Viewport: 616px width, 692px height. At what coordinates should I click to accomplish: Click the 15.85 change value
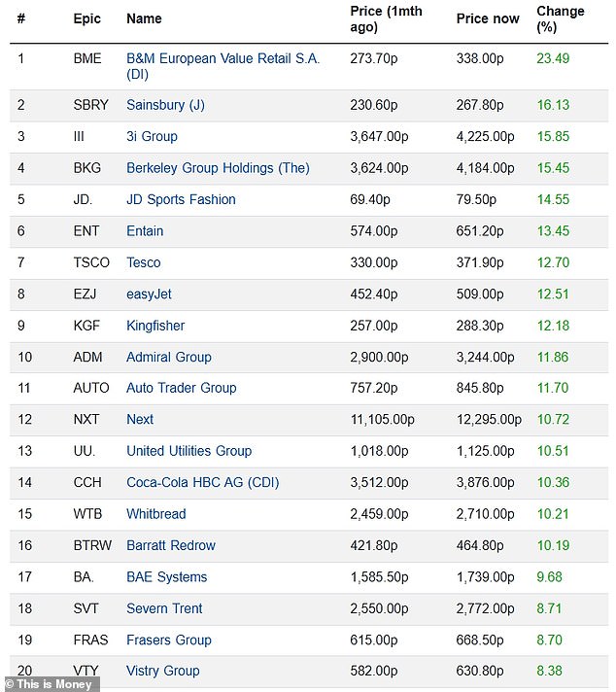point(553,136)
